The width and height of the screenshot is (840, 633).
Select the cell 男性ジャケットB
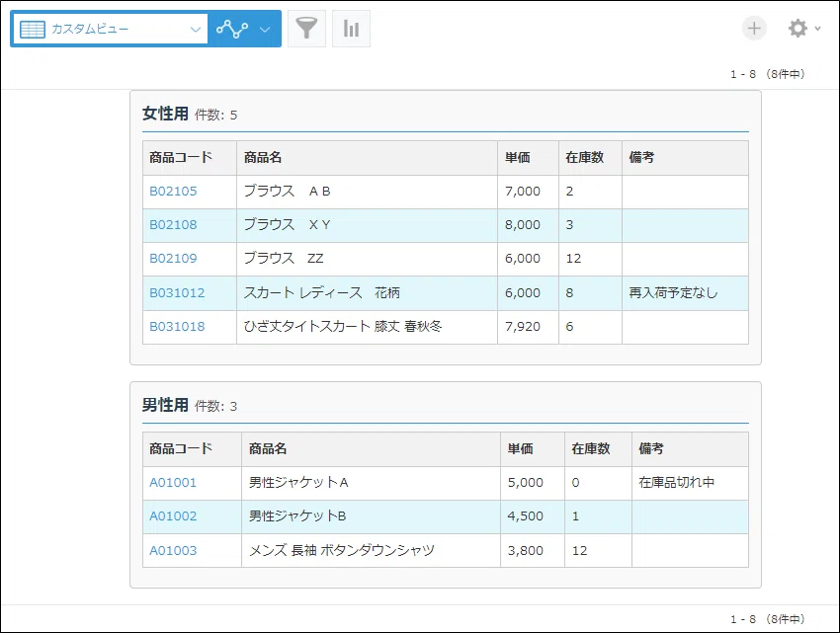tap(371, 516)
